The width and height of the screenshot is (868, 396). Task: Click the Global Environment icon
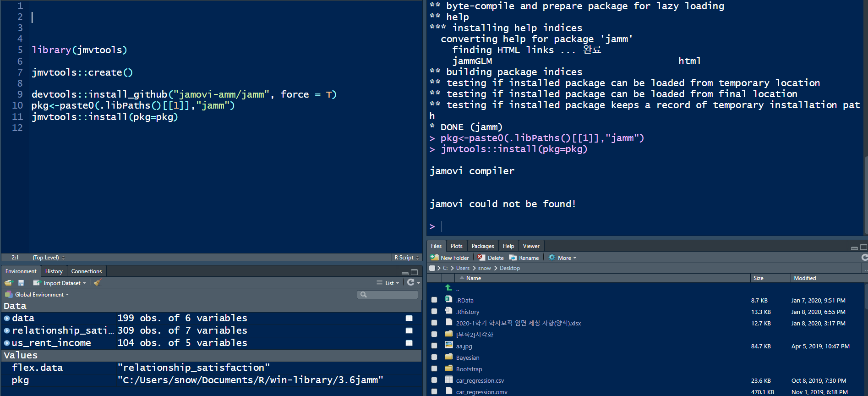pos(9,294)
